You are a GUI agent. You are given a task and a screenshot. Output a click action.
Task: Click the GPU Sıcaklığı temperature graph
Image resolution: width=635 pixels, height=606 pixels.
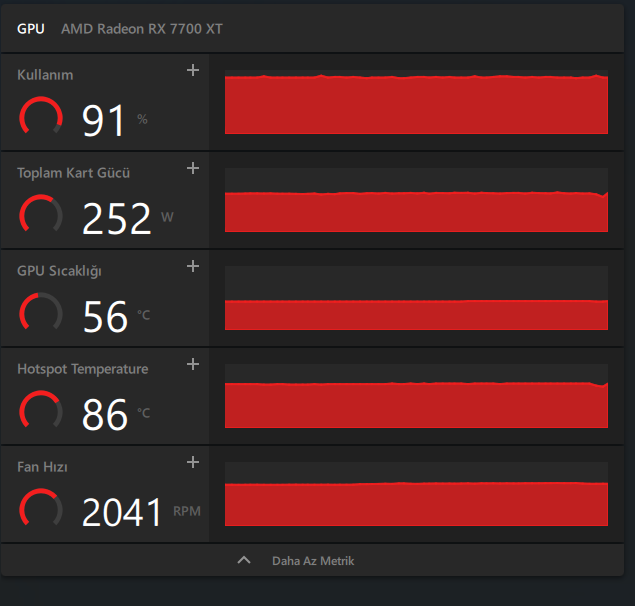pyautogui.click(x=416, y=298)
